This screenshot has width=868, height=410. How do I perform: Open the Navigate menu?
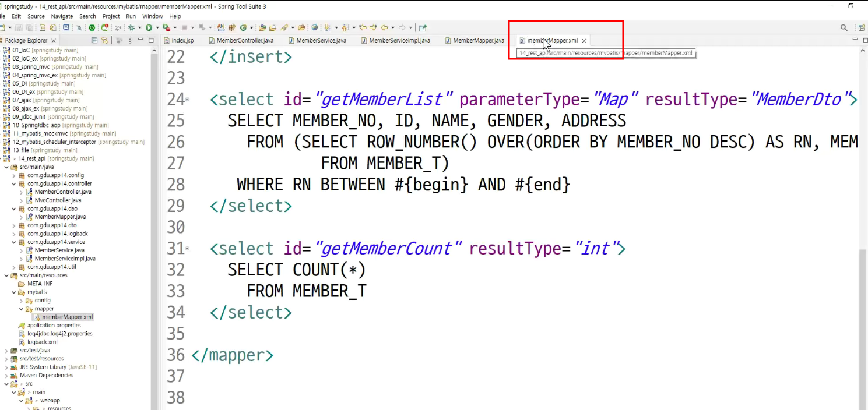click(62, 16)
